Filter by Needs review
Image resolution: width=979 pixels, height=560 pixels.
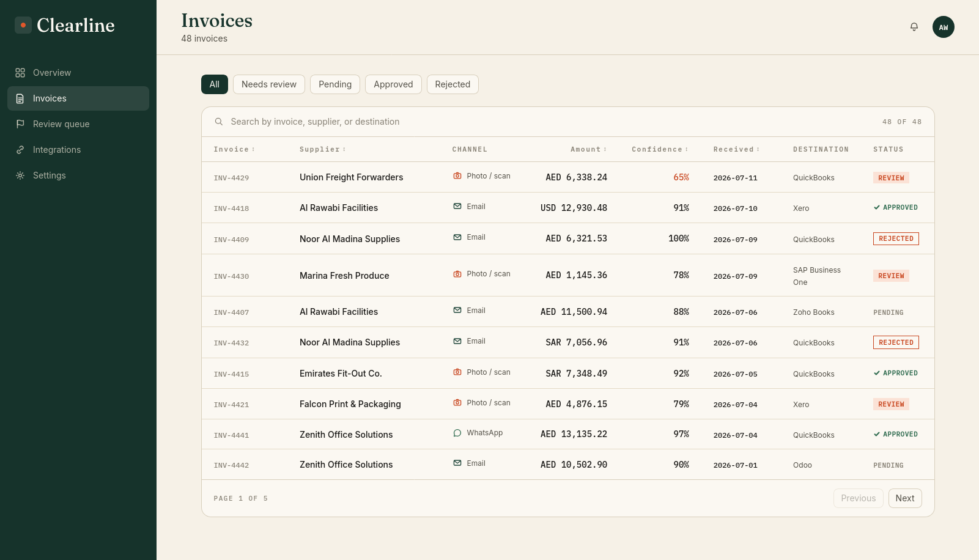click(269, 84)
